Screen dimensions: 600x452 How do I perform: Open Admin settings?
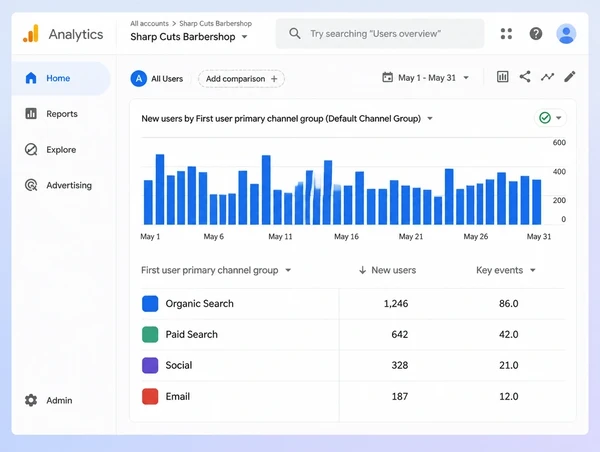point(61,400)
